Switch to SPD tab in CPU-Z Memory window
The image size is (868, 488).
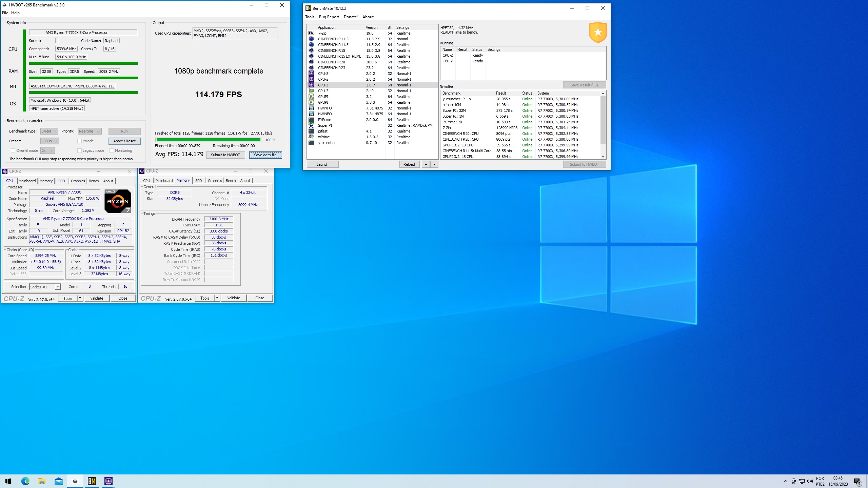point(199,181)
